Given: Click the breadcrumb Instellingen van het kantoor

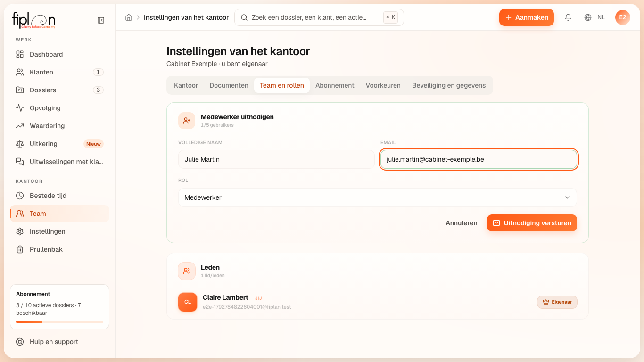Looking at the screenshot, I should [x=186, y=17].
